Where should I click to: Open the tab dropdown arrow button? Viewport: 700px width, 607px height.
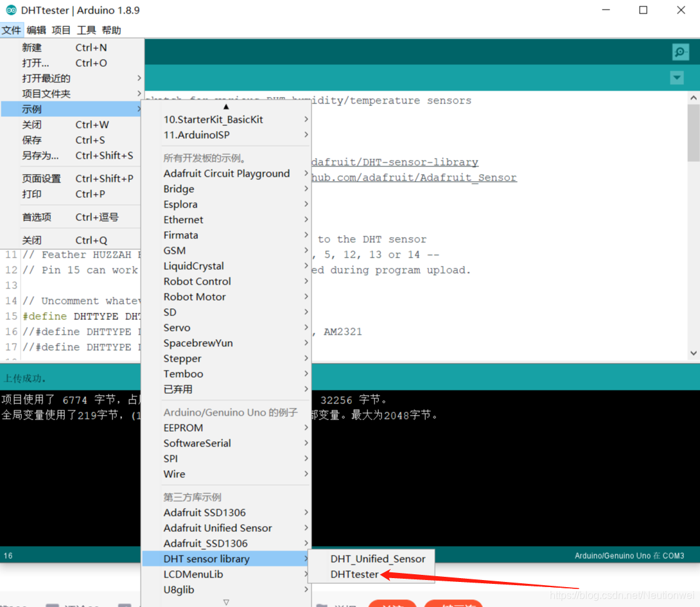(x=677, y=78)
